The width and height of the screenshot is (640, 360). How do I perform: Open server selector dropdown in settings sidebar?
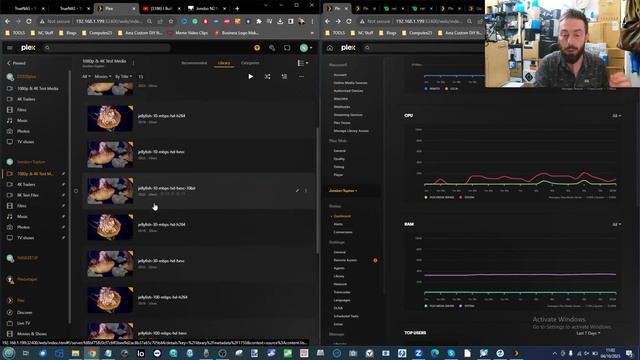343,191
